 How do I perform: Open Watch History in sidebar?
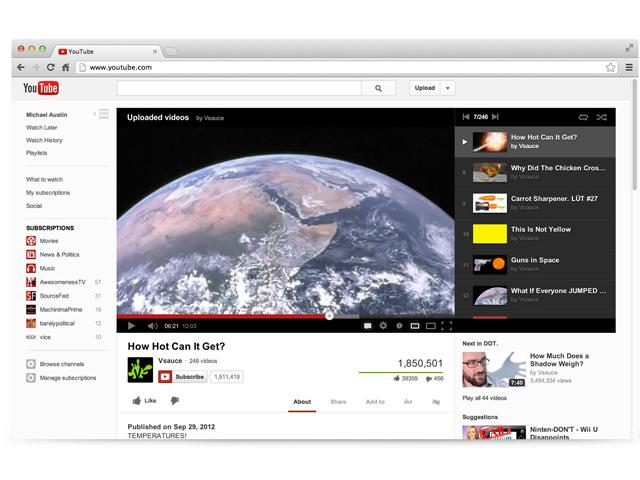click(x=44, y=140)
